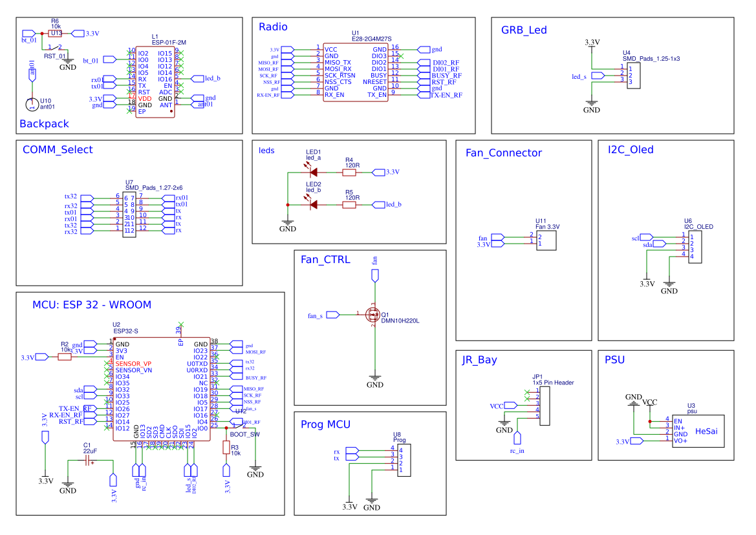Select the PSU block title
756x535 pixels.
pyautogui.click(x=615, y=360)
